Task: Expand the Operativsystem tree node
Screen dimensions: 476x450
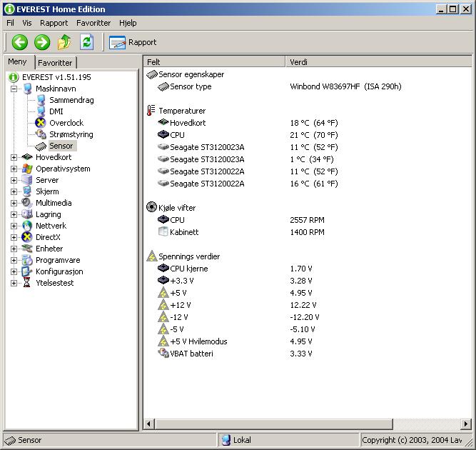Action: (14, 169)
